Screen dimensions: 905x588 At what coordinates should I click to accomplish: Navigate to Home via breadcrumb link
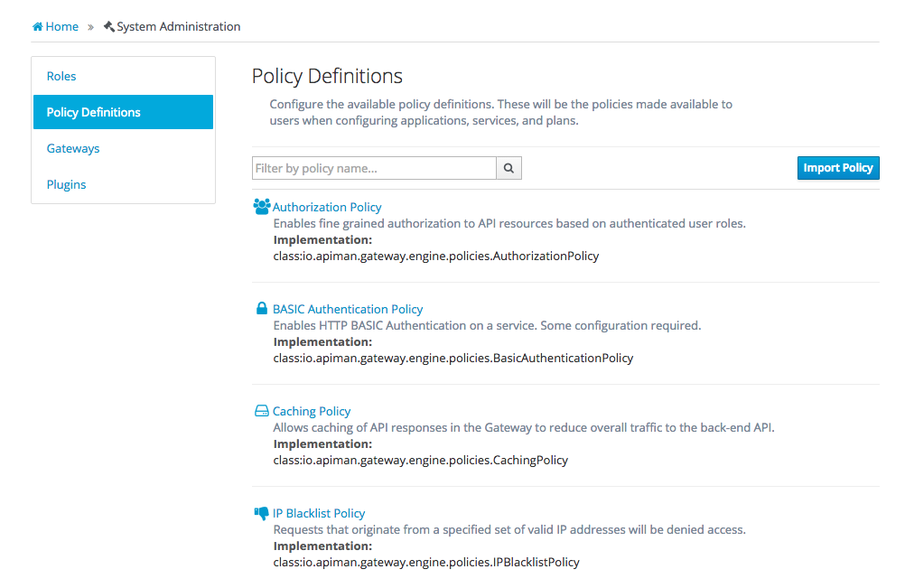tap(62, 27)
